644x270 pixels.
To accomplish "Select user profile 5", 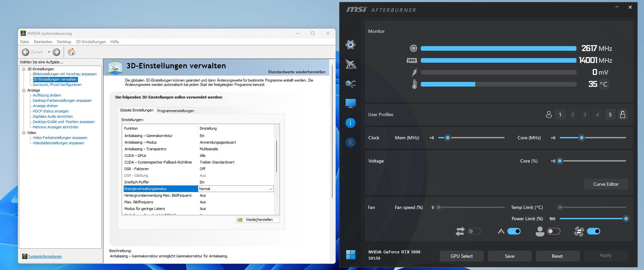I will [x=610, y=114].
